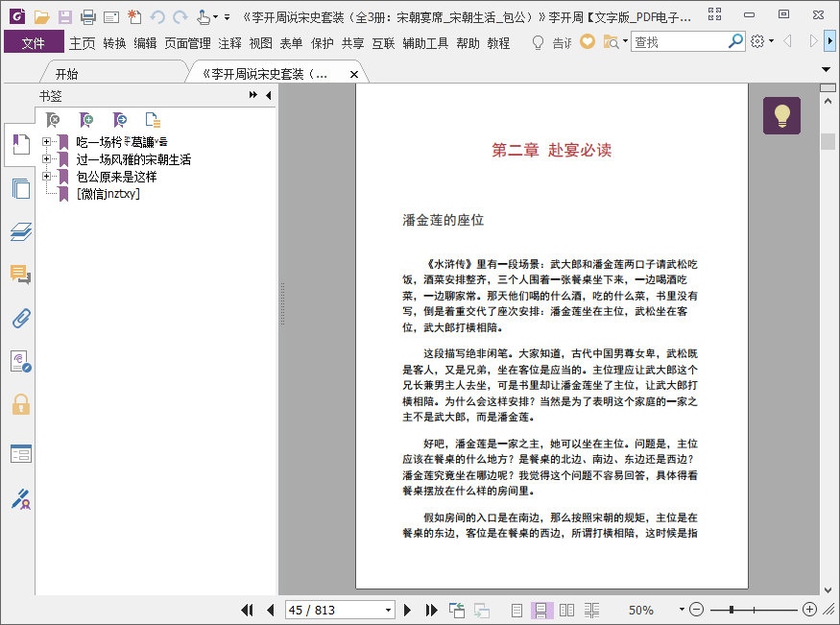Go to the first page
840x625 pixels.
tap(247, 610)
